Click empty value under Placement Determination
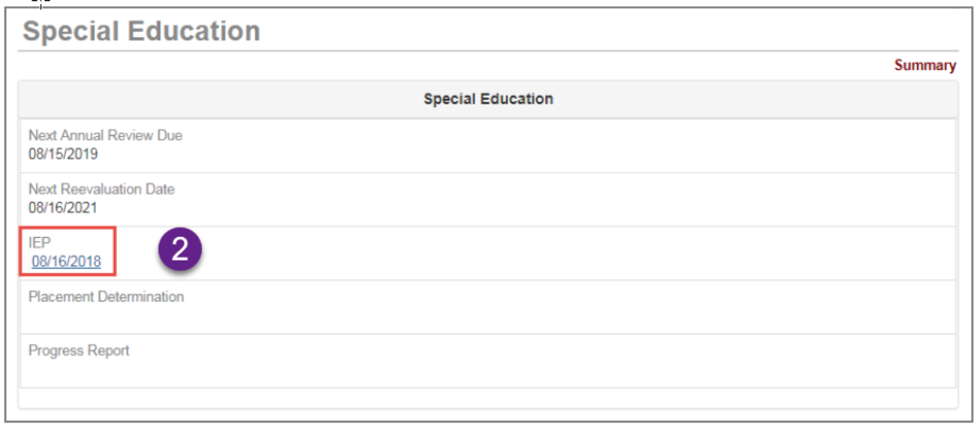Screen dimensions: 980x427 [106, 317]
